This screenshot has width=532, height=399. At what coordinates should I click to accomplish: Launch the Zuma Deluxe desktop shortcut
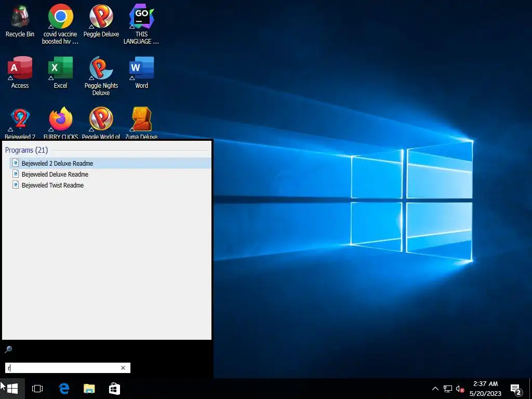click(x=141, y=123)
